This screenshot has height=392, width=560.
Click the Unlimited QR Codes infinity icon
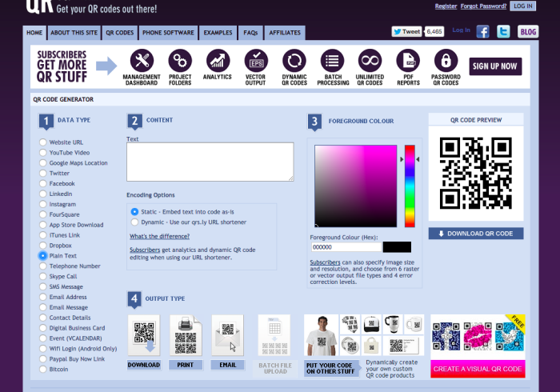tap(370, 61)
